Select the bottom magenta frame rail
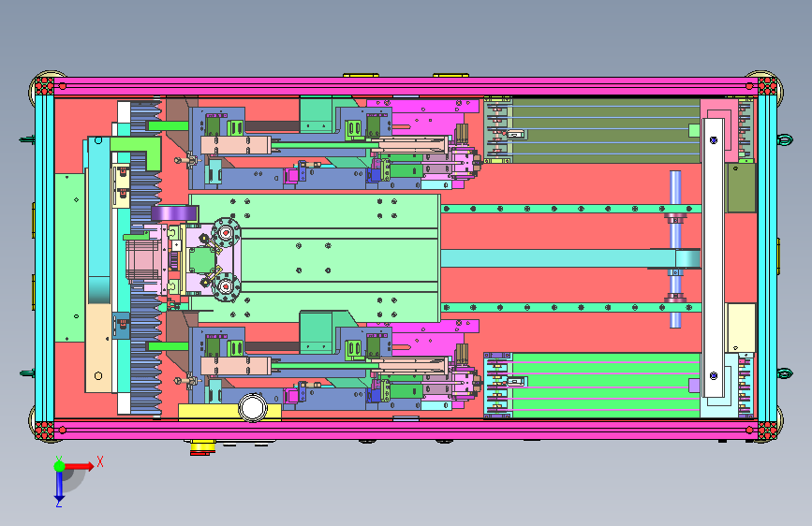This screenshot has width=812, height=526. coord(406,430)
